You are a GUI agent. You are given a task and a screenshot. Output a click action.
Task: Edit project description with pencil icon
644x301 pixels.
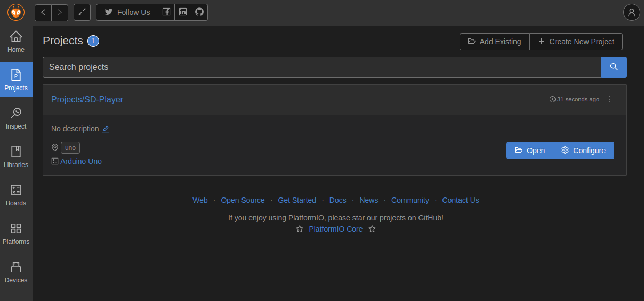tap(106, 129)
